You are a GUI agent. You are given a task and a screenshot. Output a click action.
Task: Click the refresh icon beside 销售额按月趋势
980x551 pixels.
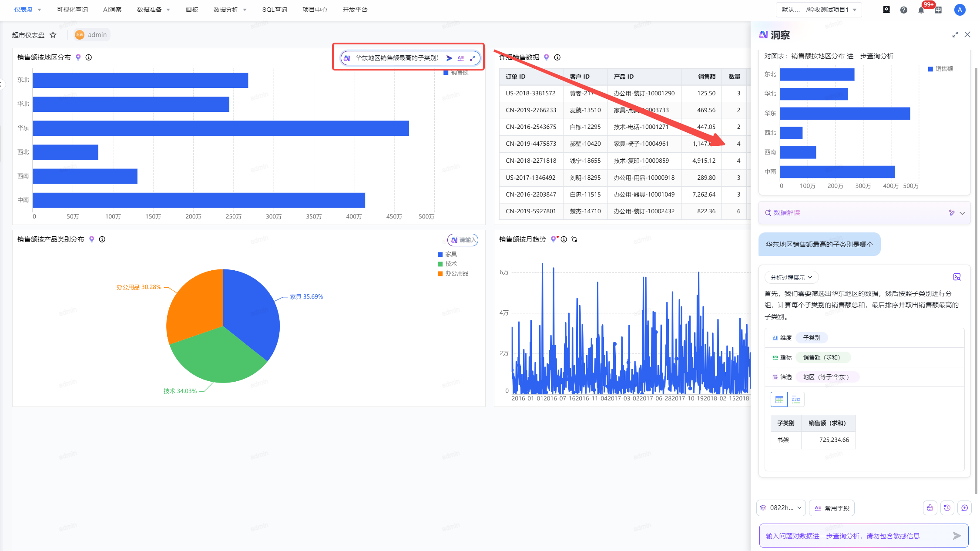click(x=574, y=239)
